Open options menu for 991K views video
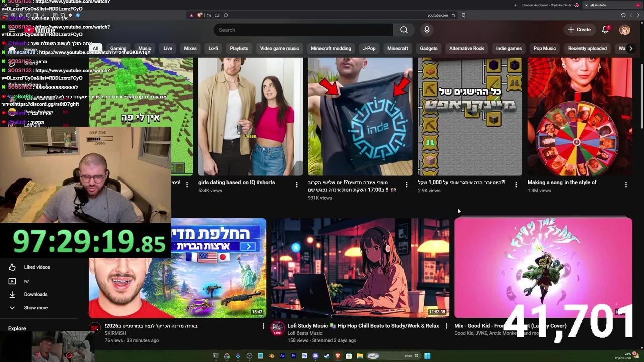Screen dimensions: 644x362 coord(406,185)
